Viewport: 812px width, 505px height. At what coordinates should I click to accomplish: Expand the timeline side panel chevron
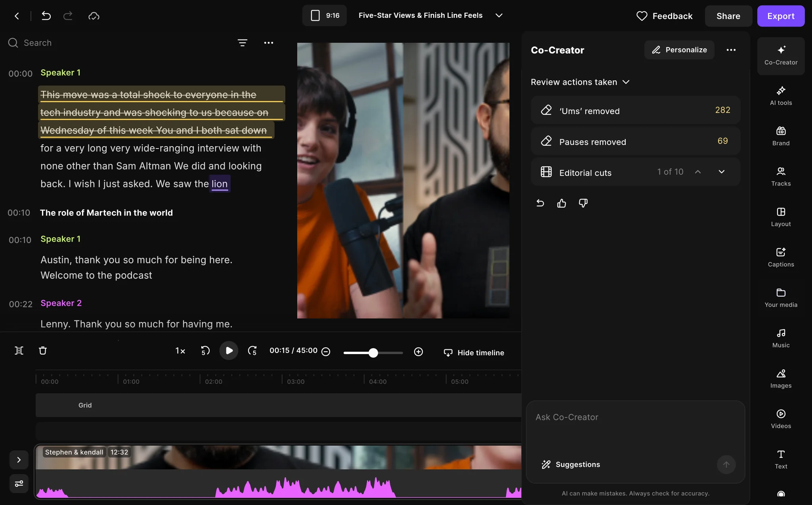(19, 460)
